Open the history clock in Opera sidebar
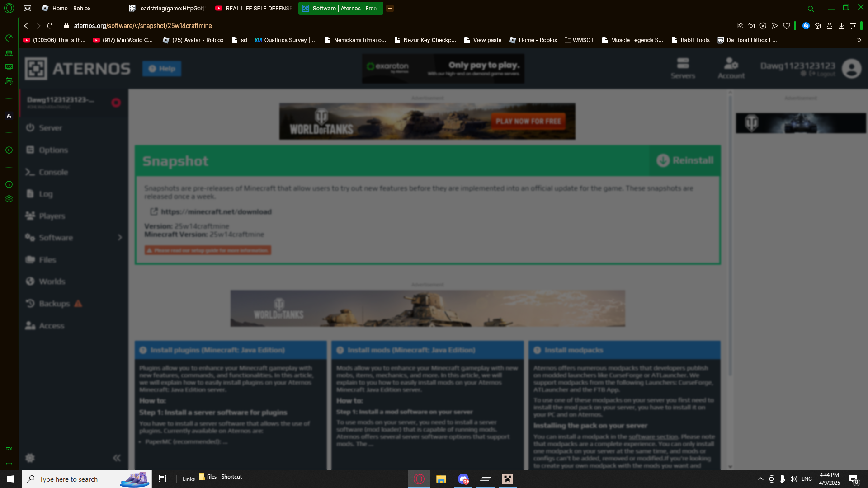 [9, 184]
